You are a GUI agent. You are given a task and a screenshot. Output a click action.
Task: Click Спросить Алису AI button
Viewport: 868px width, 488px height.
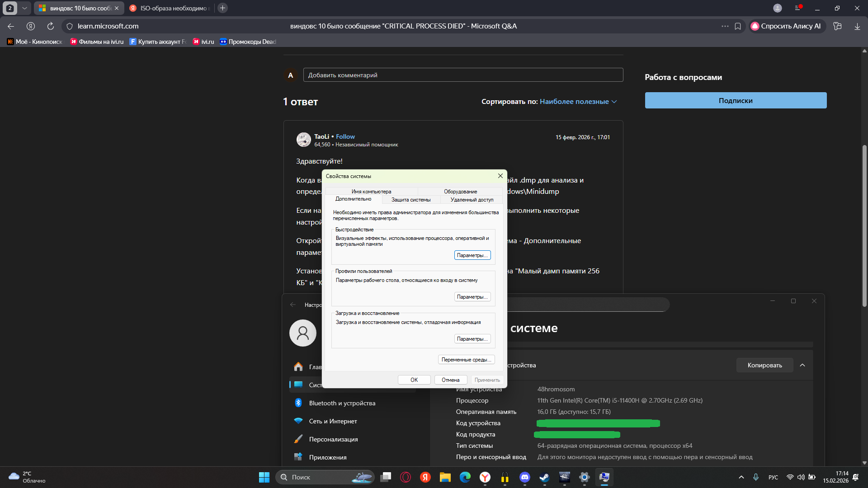point(787,26)
